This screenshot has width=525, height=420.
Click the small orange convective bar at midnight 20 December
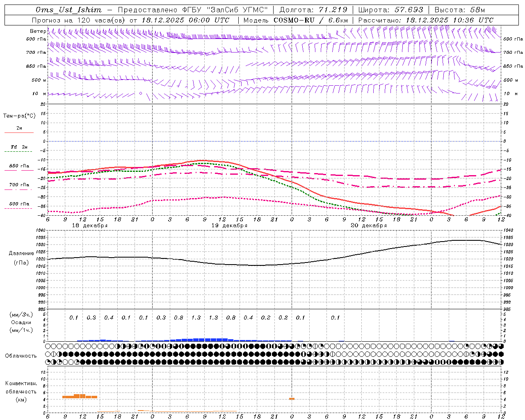(x=292, y=399)
